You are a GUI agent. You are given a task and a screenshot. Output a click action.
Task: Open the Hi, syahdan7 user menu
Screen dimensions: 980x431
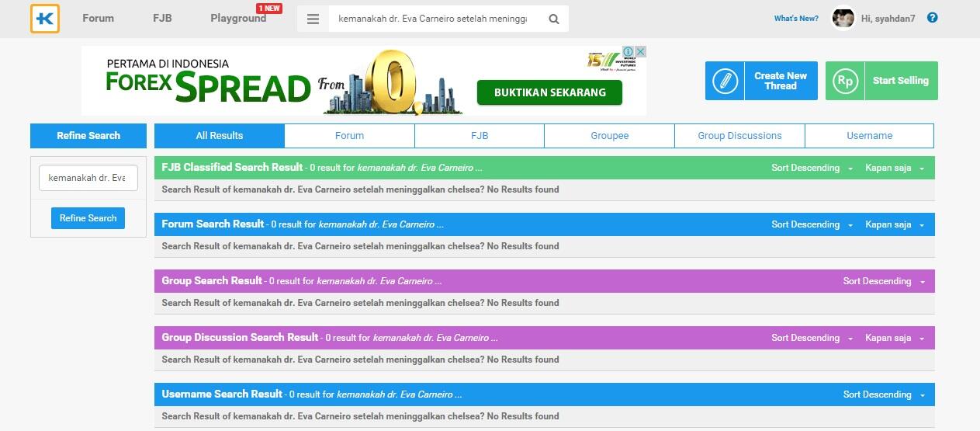pos(888,19)
